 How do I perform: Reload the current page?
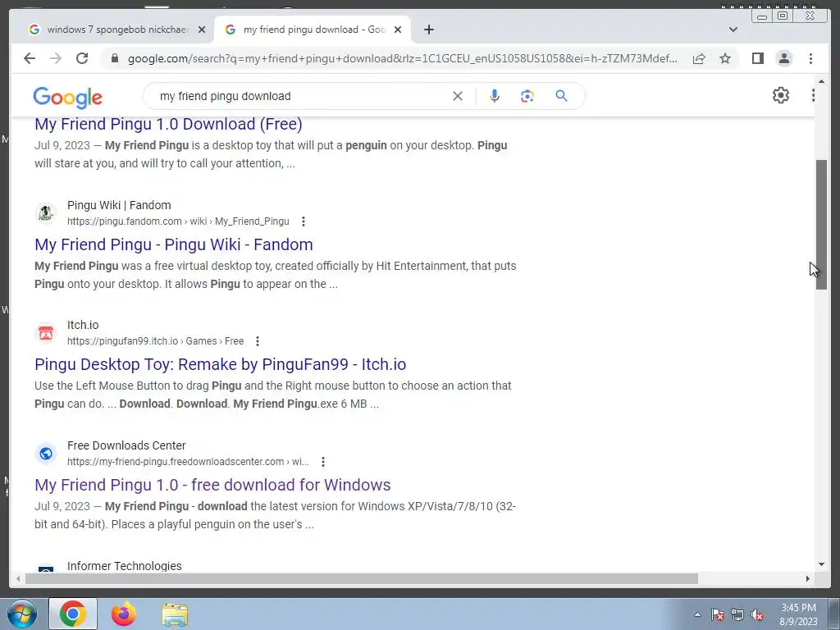(x=82, y=58)
